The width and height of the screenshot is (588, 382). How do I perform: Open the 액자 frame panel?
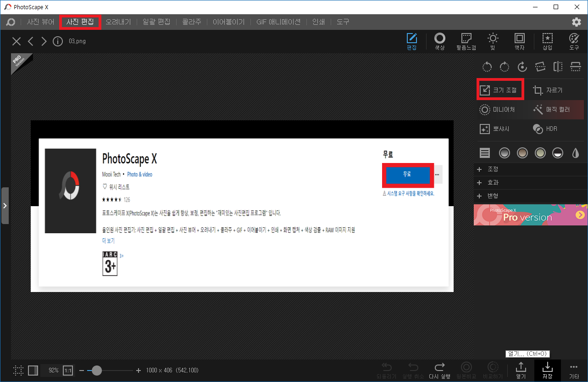(520, 41)
